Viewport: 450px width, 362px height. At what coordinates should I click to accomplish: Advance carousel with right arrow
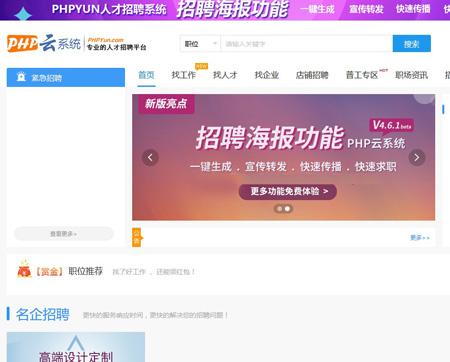tap(417, 157)
